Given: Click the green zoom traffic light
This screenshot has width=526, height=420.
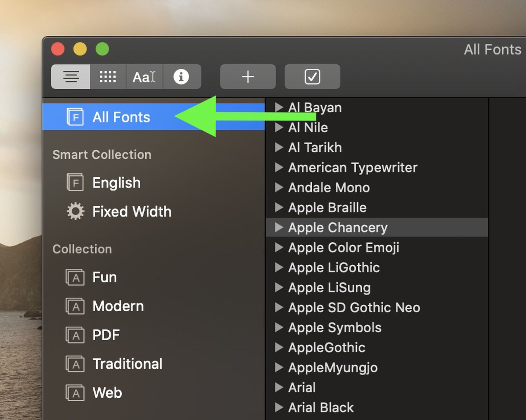Looking at the screenshot, I should 102,49.
